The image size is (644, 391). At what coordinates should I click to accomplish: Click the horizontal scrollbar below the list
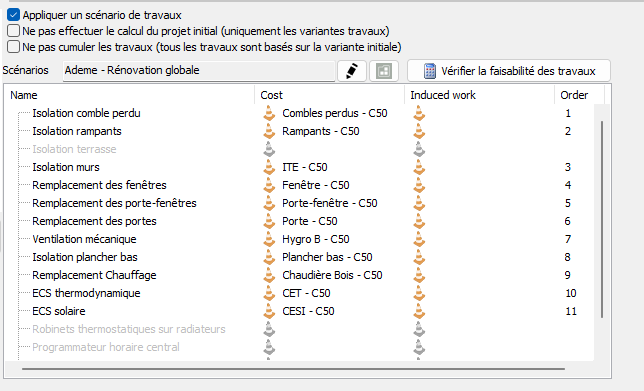coord(293,369)
